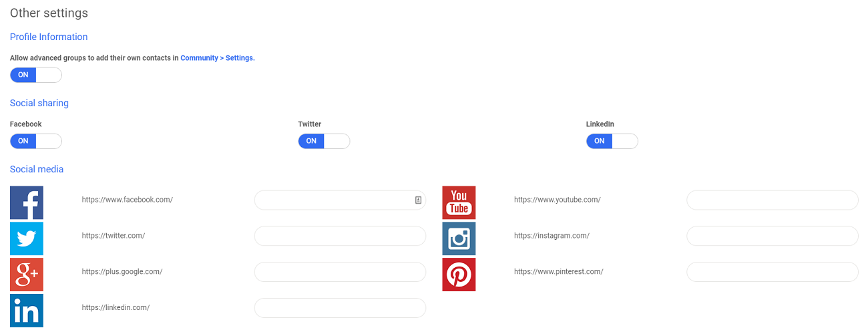Screen dimensions: 868x334
Task: Click the Twitter bird icon
Action: pyautogui.click(x=27, y=238)
